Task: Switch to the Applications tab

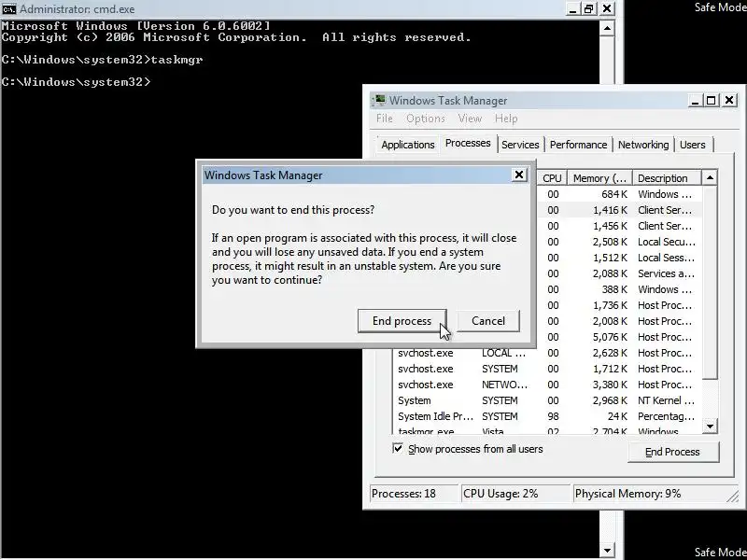Action: point(408,145)
